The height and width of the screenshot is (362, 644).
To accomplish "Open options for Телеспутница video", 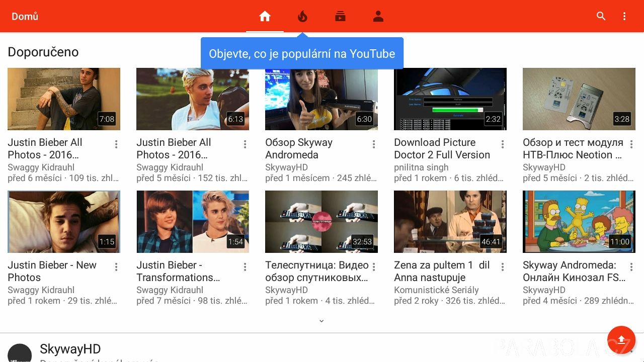I will [x=374, y=267].
